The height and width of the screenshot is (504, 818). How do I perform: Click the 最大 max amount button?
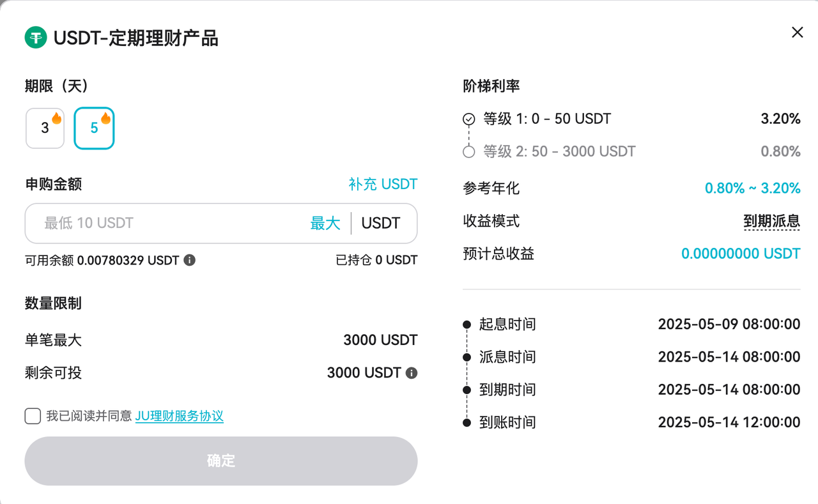coord(325,223)
